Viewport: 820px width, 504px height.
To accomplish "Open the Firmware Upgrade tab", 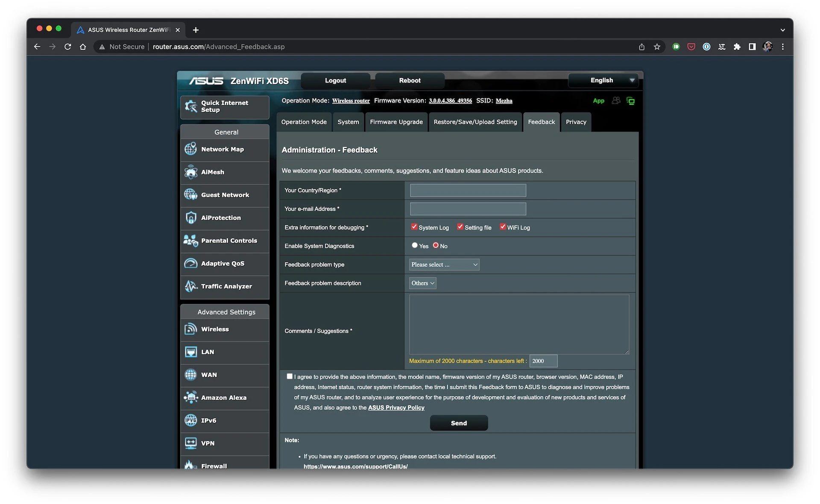I will pos(396,122).
